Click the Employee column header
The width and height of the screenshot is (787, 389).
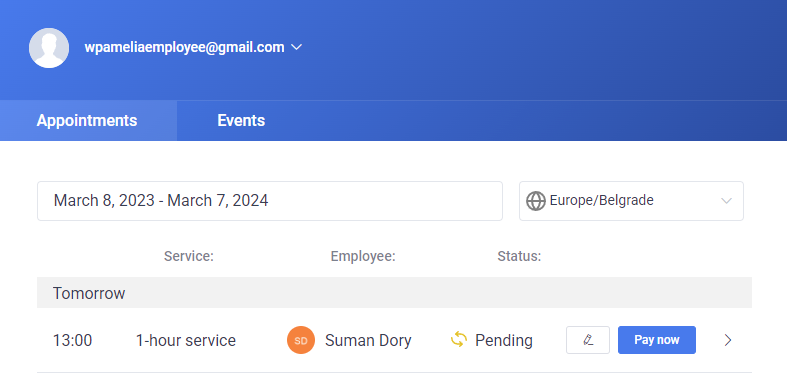[363, 256]
